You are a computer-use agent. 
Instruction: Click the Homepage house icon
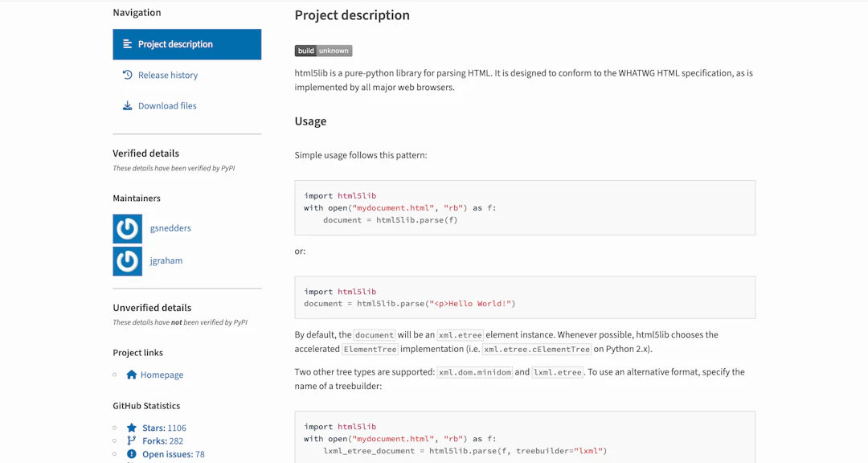131,375
